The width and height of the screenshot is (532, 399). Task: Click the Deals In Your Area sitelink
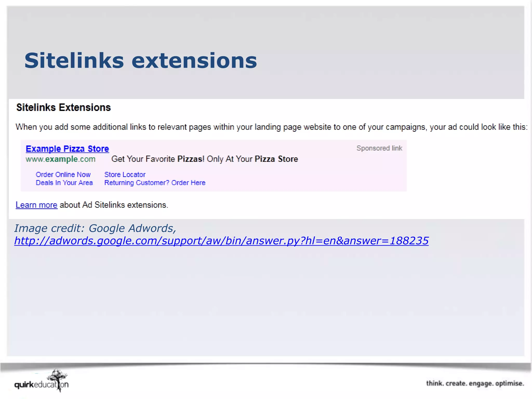click(x=64, y=183)
